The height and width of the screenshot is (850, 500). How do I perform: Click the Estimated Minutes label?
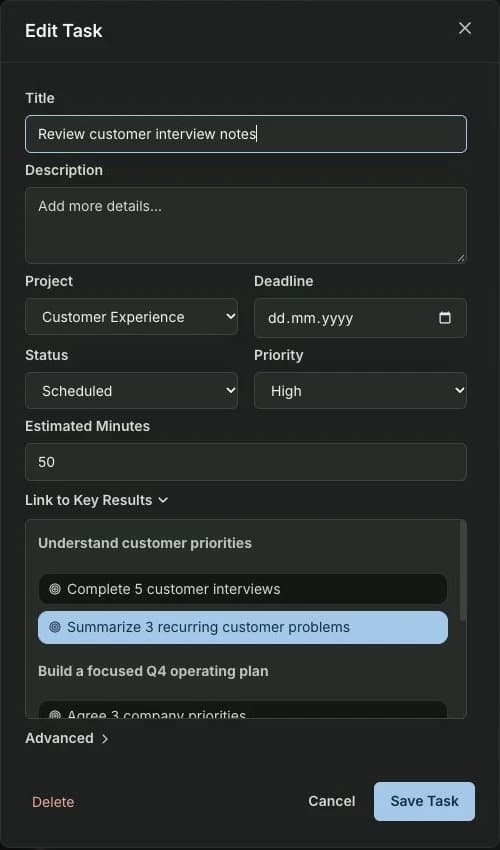tap(87, 426)
